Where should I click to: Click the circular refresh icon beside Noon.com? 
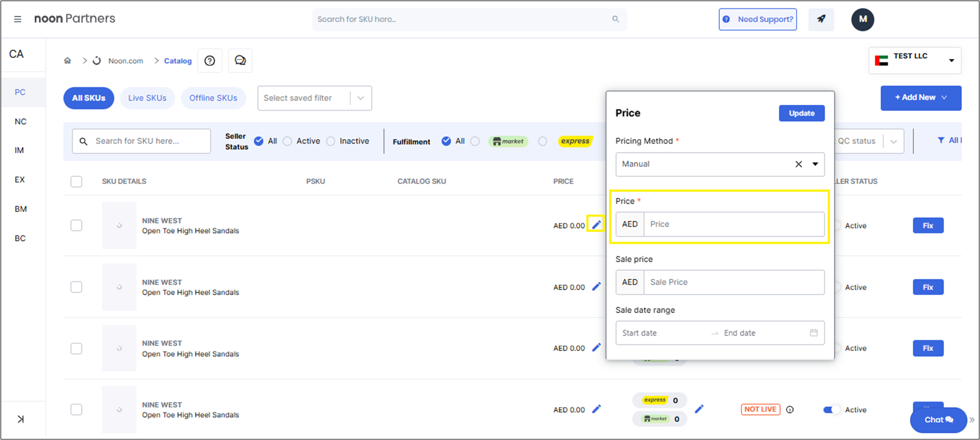tap(97, 61)
